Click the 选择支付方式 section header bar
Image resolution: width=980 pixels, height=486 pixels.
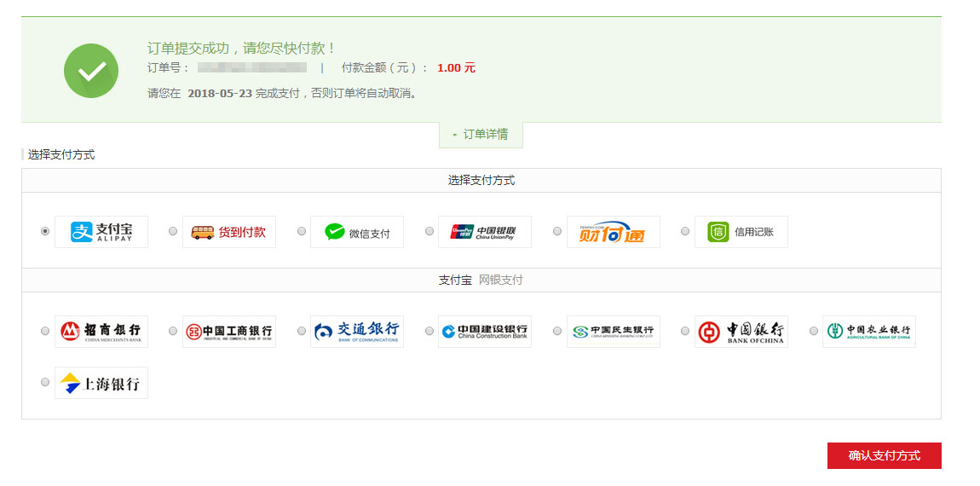coord(481,181)
